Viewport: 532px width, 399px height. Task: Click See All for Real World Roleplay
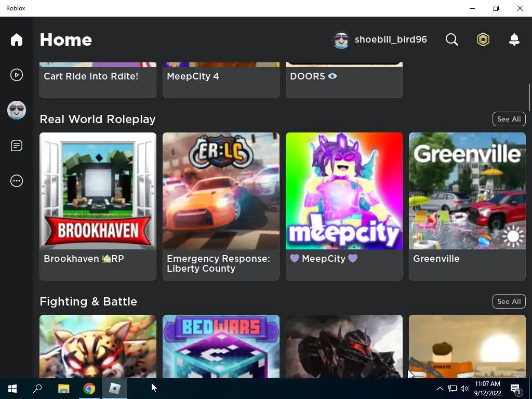509,119
